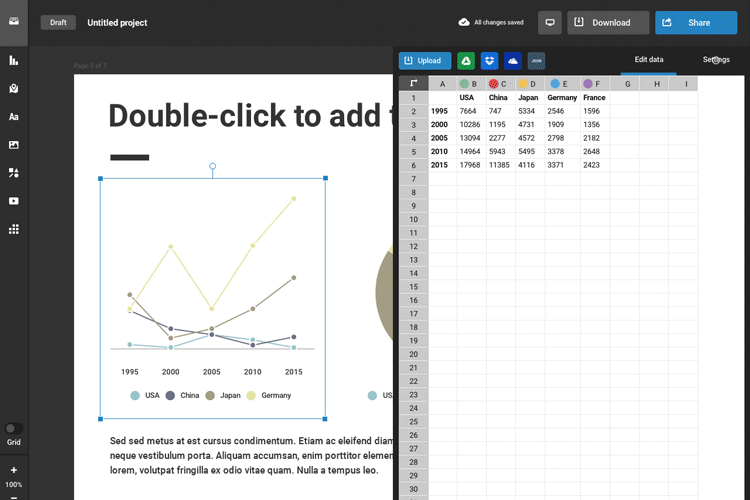This screenshot has width=750, height=500.
Task: Select the cell with year 1995
Action: (x=442, y=111)
